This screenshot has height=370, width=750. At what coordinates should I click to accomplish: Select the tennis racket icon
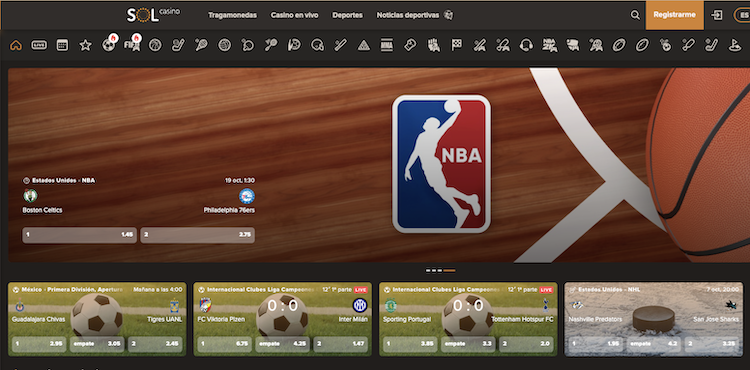click(x=201, y=45)
